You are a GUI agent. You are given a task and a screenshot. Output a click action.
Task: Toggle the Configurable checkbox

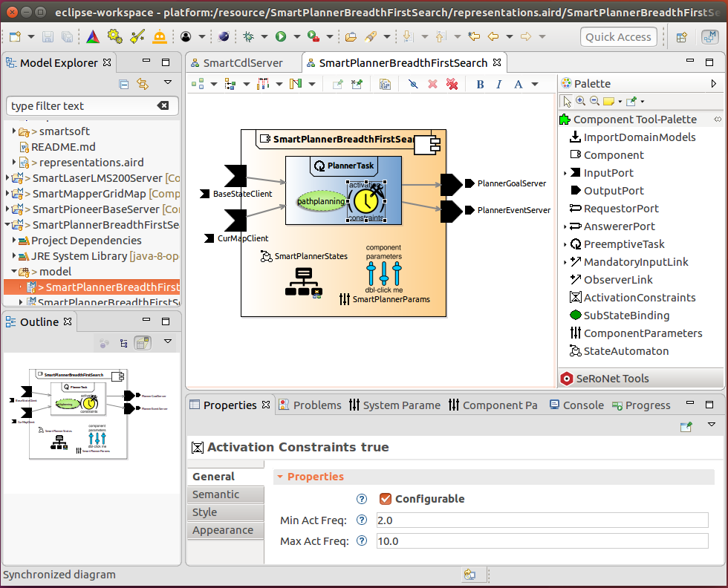click(x=385, y=499)
